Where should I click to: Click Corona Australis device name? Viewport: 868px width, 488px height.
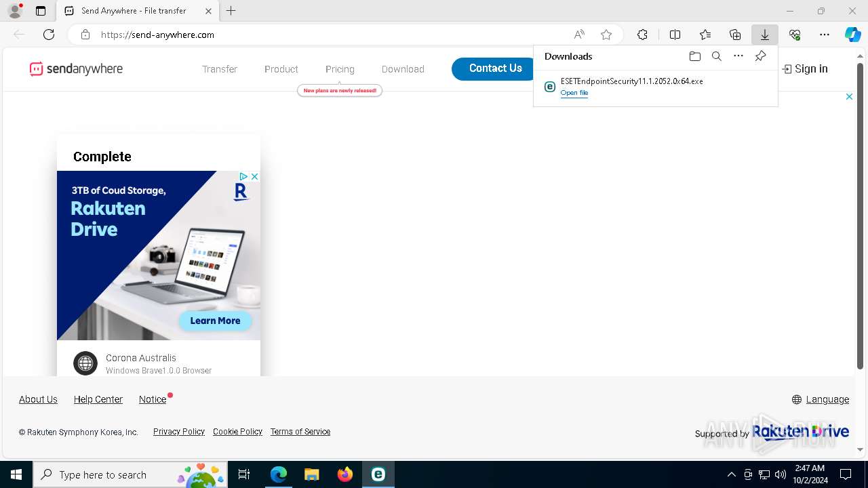141,358
